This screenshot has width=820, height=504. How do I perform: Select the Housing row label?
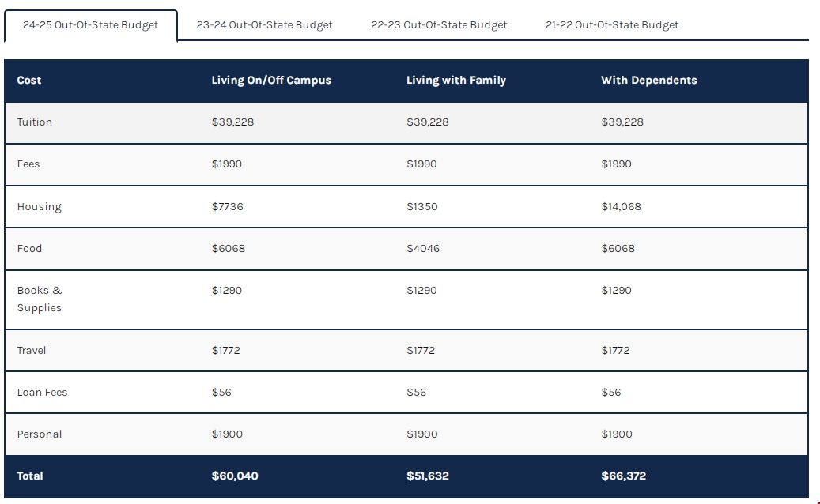pos(39,207)
